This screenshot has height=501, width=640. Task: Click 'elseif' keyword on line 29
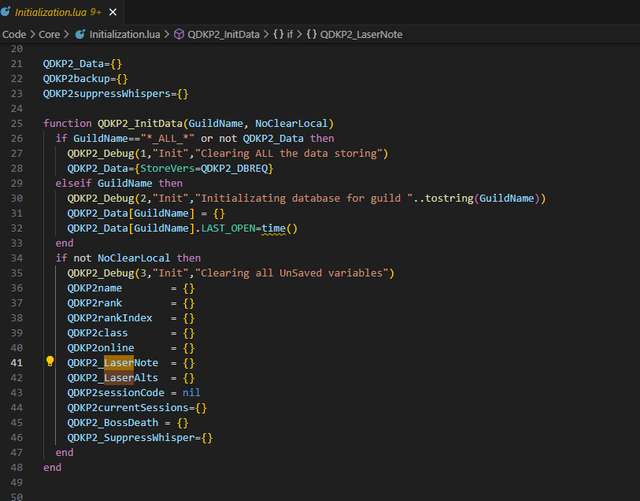click(x=73, y=183)
